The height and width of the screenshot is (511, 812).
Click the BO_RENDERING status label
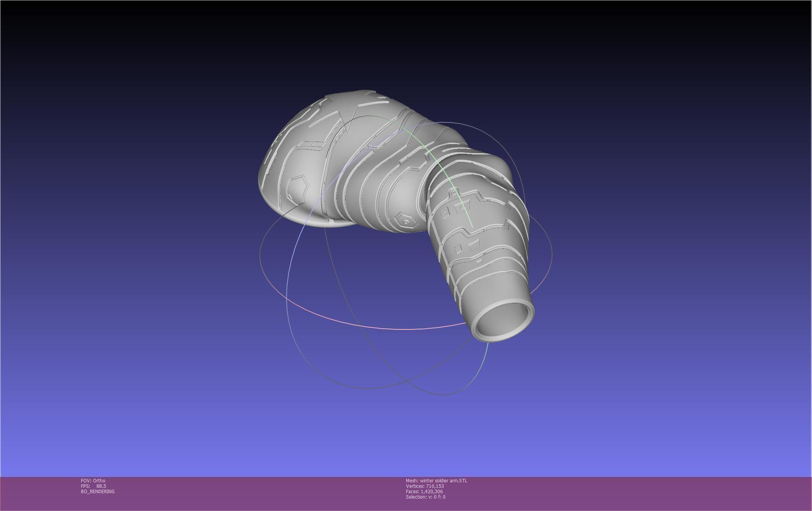click(98, 491)
